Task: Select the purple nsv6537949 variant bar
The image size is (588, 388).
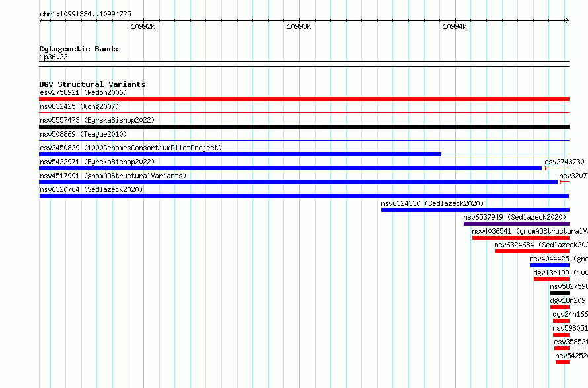Action: [517, 224]
